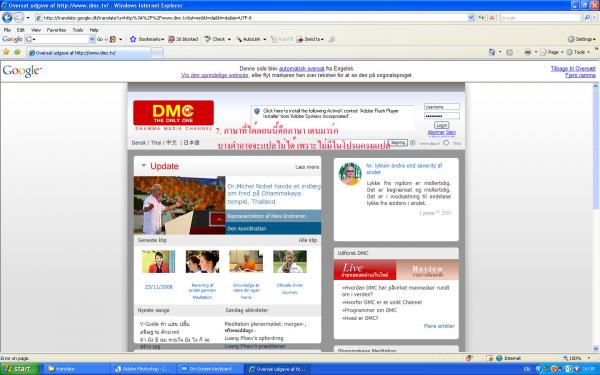Image resolution: width=600 pixels, height=375 pixels.
Task: Open the Page menu in command bar
Action: tap(551, 52)
